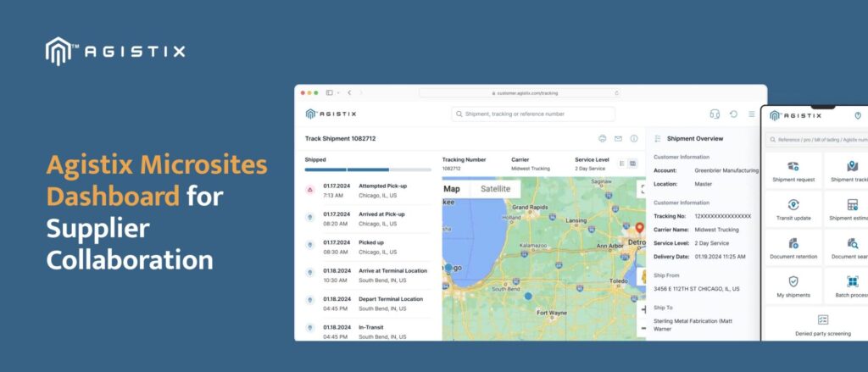868x372 pixels.
Task: Click the location icon for Arrive at Terminal Location
Action: point(310,273)
